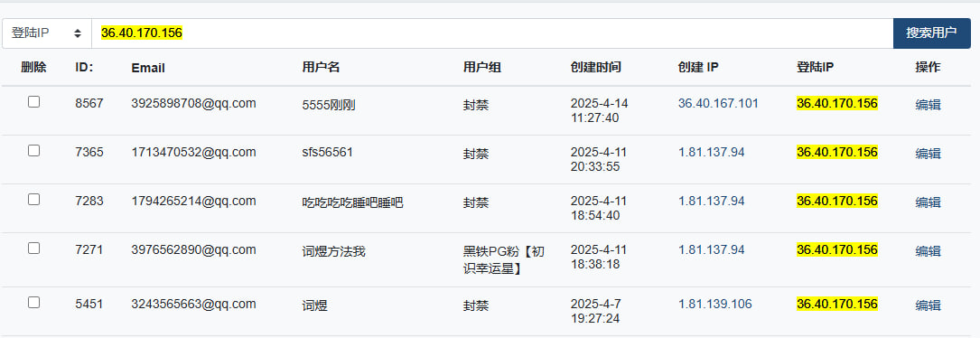Tick the checkbox for user 7283
Viewport: 980px width, 338px height.
(x=33, y=199)
